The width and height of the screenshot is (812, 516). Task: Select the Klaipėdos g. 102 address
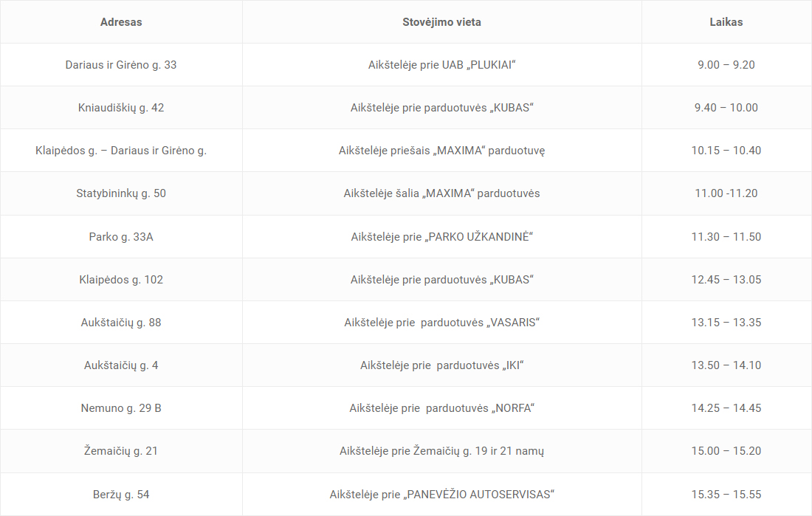coord(121,280)
